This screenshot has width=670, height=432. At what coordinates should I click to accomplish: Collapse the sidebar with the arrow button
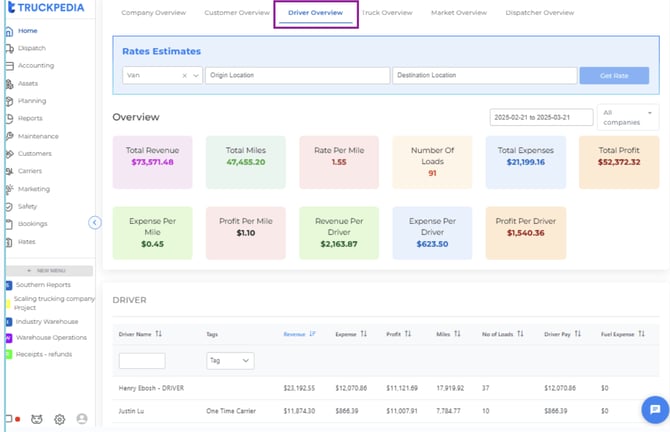pos(95,223)
